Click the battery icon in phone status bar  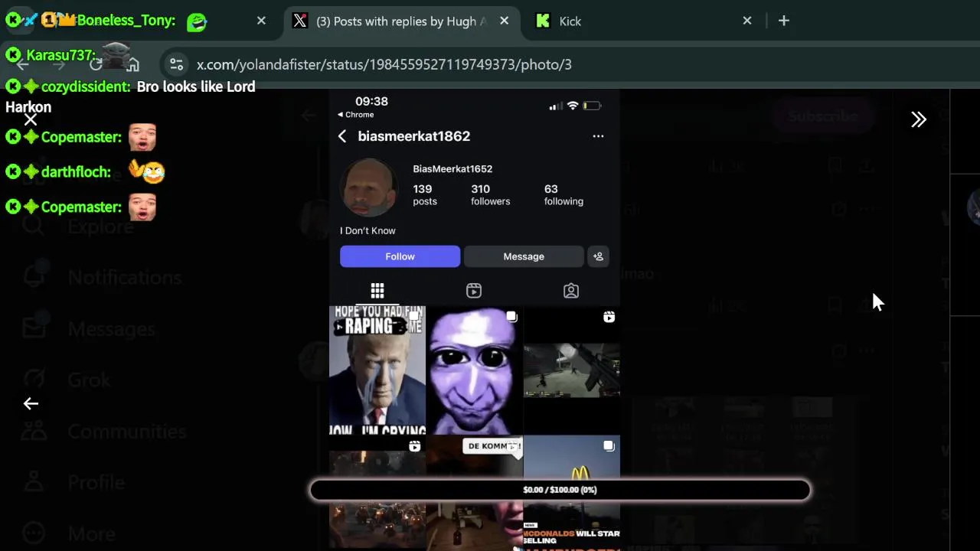592,106
